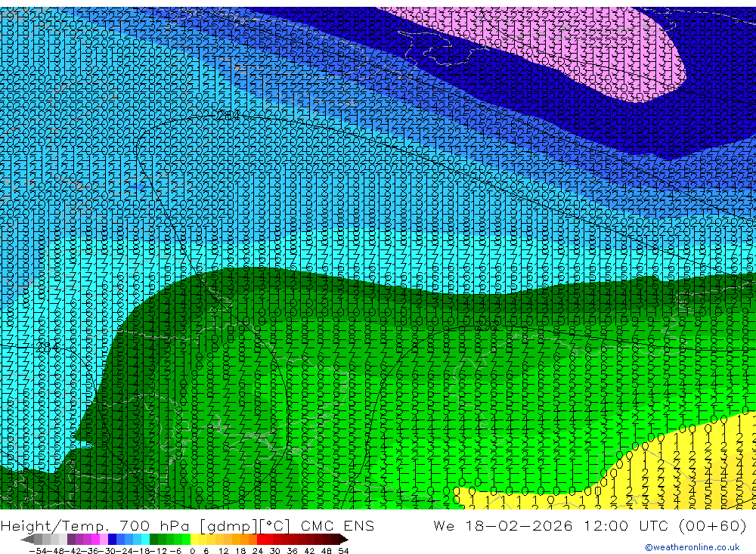Click the "Height/Temp. 700 hPa" title text

(x=96, y=526)
